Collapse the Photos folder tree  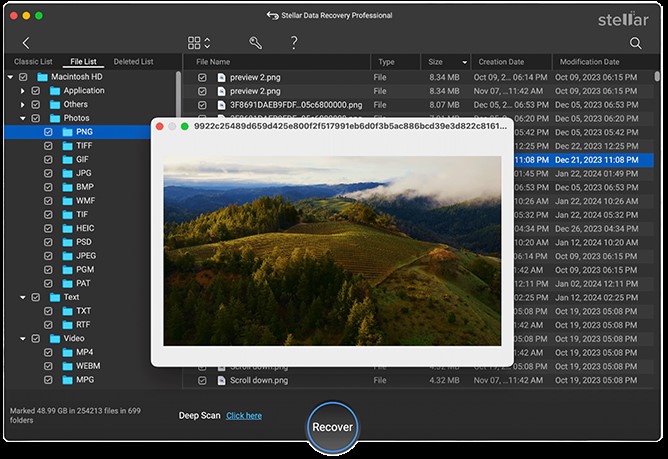[x=23, y=118]
